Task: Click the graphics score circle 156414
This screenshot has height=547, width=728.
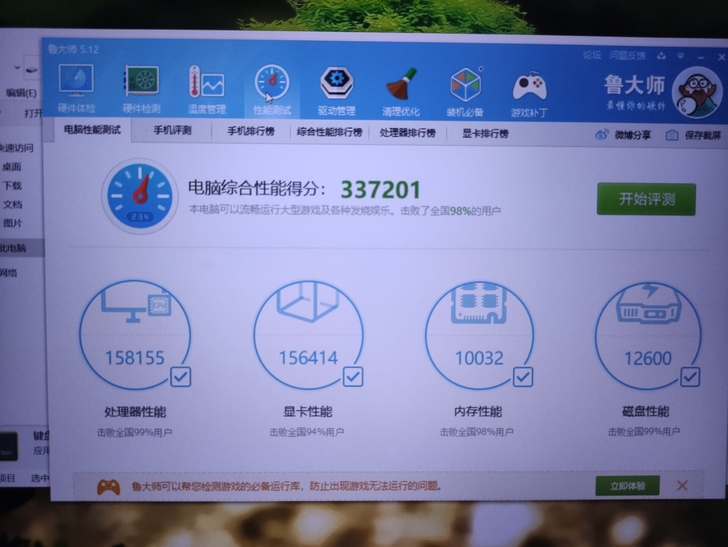Action: [x=308, y=334]
